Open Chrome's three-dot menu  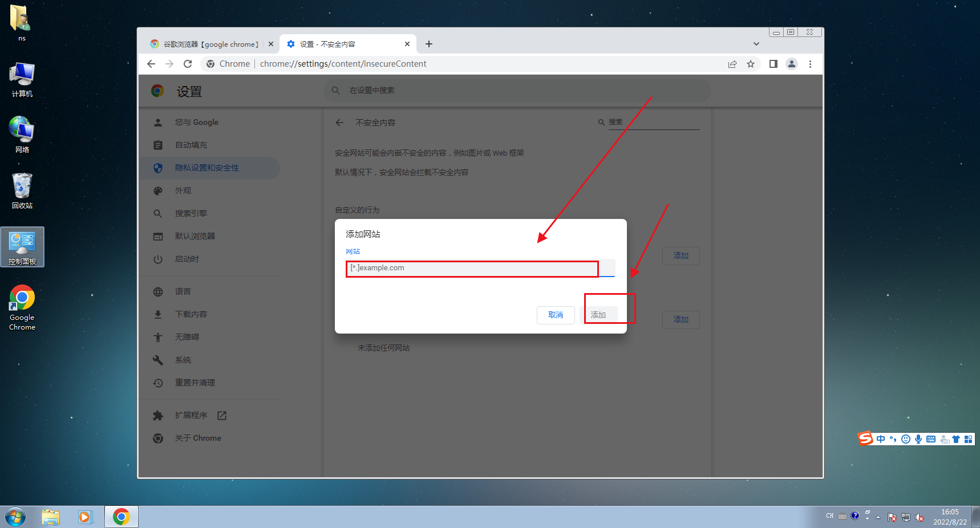point(810,64)
